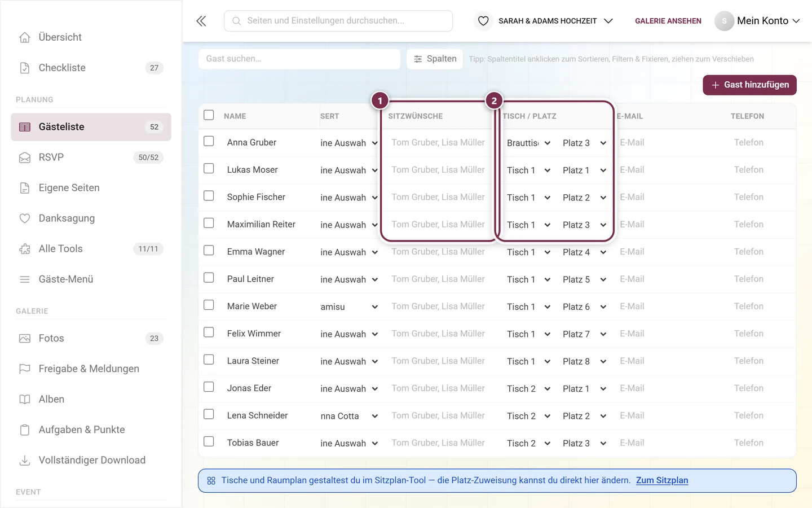This screenshot has width=812, height=508.
Task: Click the magnifier icon in search bar
Action: coord(237,21)
